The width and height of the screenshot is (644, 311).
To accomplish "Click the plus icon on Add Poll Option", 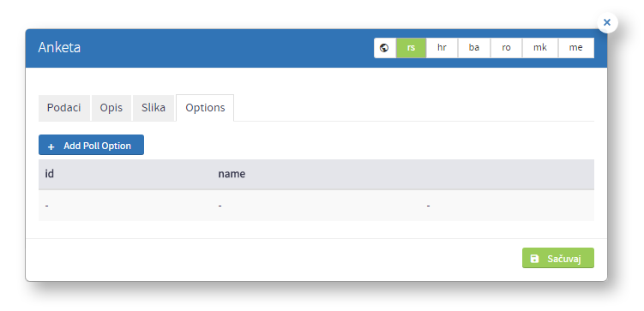I will point(51,147).
